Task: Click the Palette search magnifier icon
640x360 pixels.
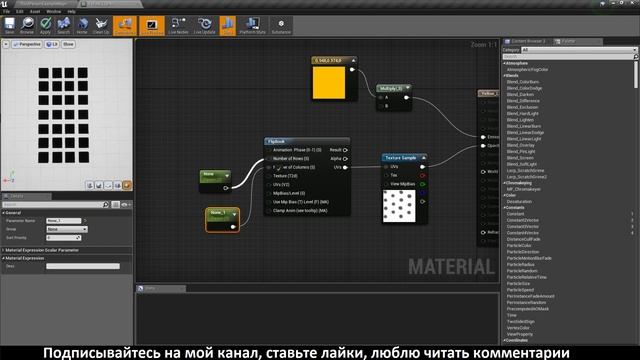Action: pyautogui.click(x=635, y=57)
